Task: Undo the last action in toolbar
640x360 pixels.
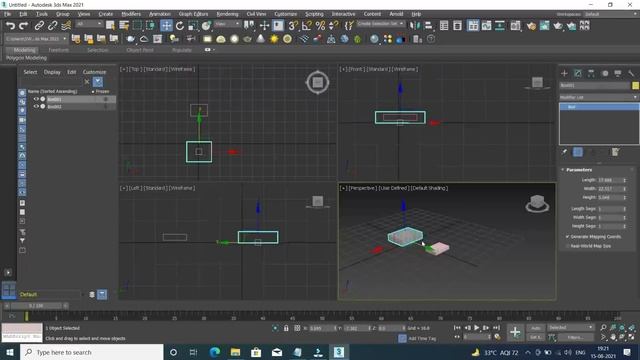Action: (10, 26)
